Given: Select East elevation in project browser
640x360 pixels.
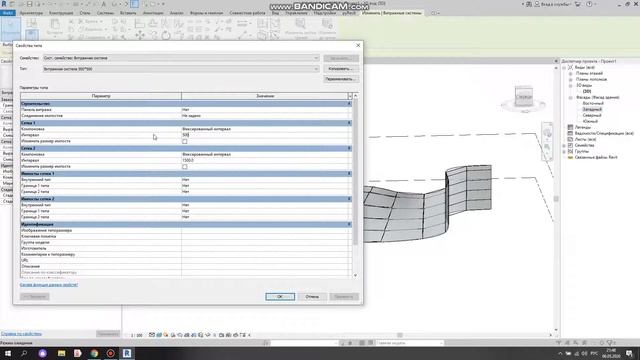Looking at the screenshot, I should click(x=593, y=103).
